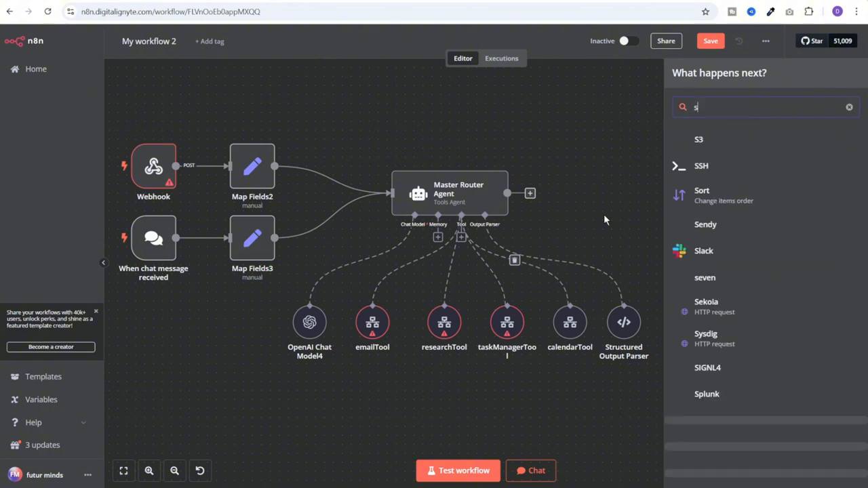Click Add tag link
The height and width of the screenshot is (488, 868).
click(x=210, y=41)
